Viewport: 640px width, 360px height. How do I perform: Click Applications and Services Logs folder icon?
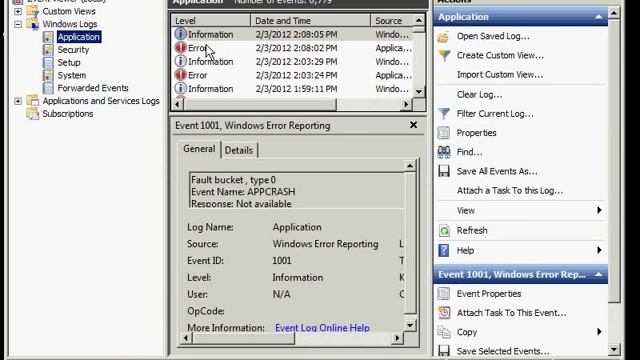(33, 100)
